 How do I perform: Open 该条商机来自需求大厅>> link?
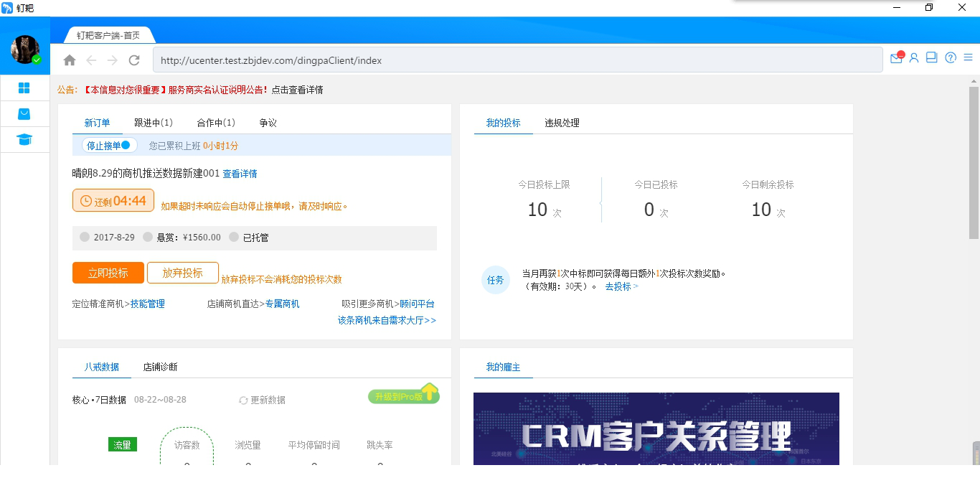coord(387,320)
